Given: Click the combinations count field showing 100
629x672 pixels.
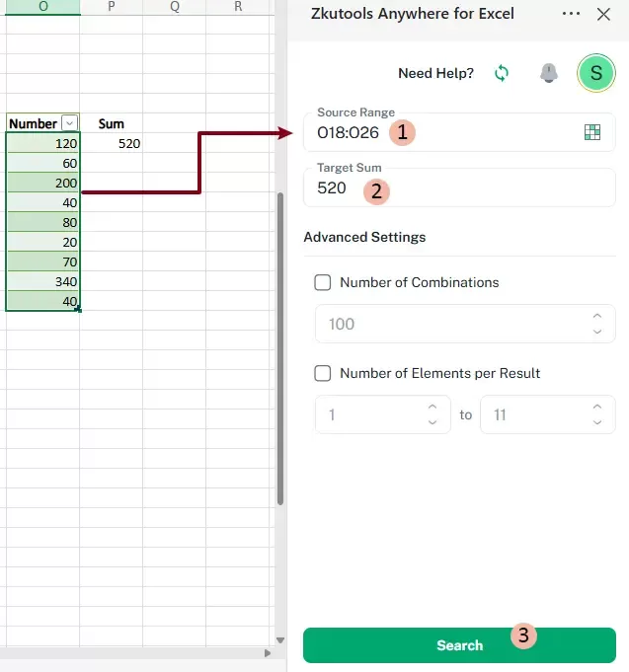Looking at the screenshot, I should click(x=465, y=324).
